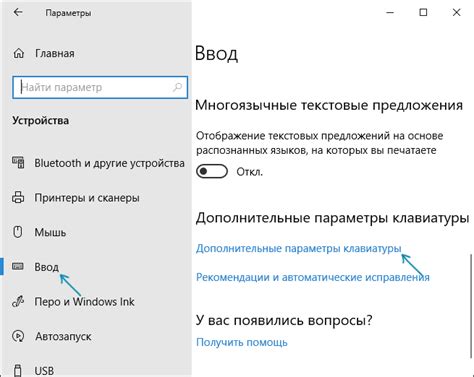The width and height of the screenshot is (474, 377).
Task: Go to Главная settings home
Action: pyautogui.click(x=55, y=53)
